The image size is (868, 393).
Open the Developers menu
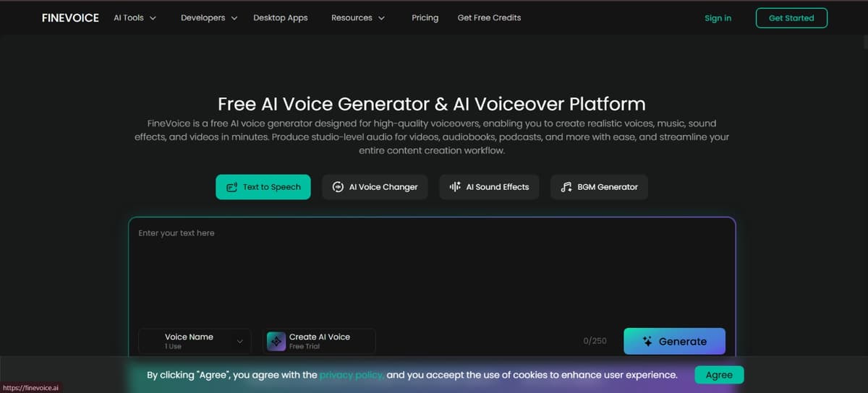click(x=209, y=17)
